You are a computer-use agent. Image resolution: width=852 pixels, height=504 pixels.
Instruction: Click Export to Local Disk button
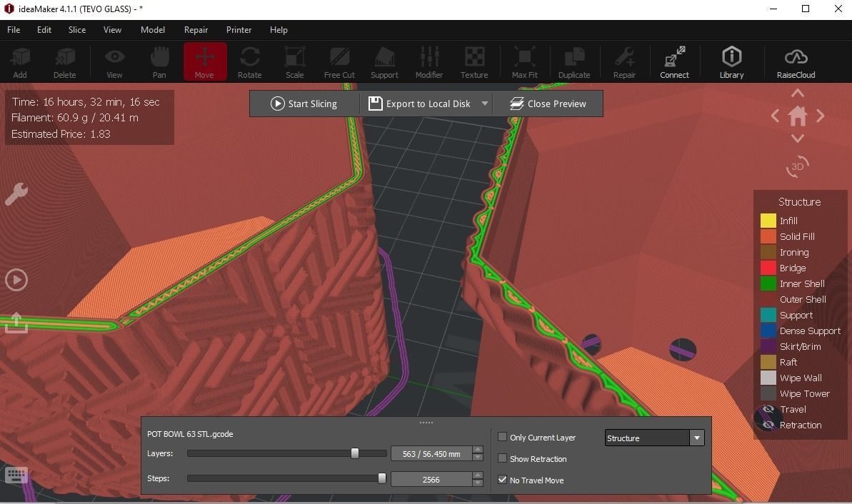tap(419, 104)
